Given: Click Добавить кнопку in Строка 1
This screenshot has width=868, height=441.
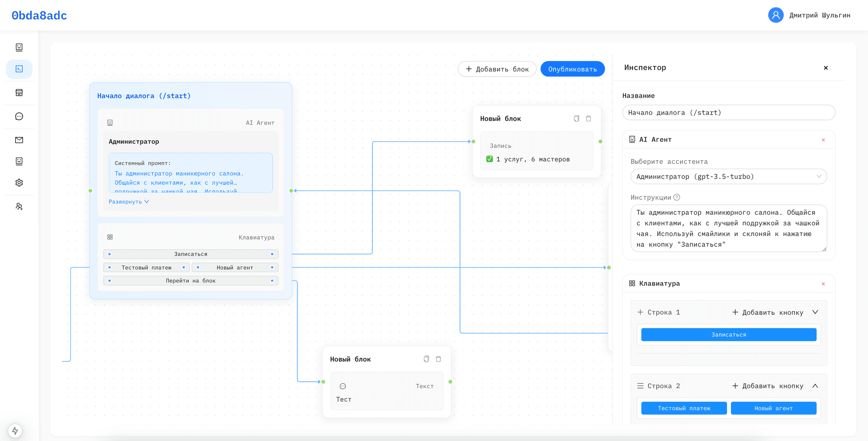Looking at the screenshot, I should (x=768, y=312).
